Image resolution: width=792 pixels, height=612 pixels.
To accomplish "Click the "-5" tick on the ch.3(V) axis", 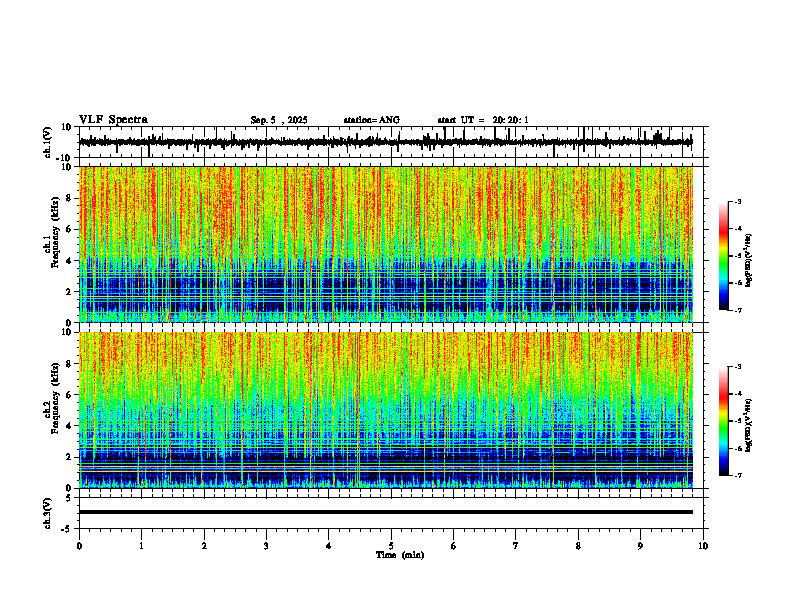I will (x=67, y=529).
